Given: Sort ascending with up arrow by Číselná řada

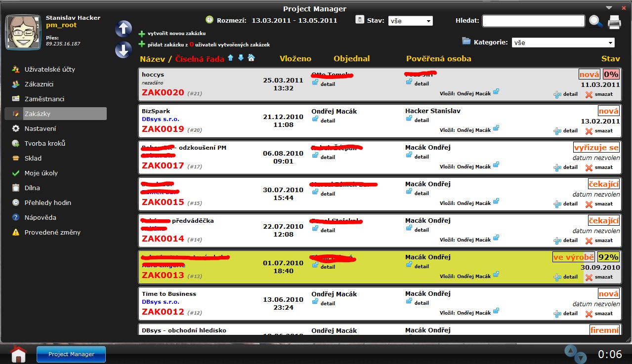Looking at the screenshot, I should (x=230, y=58).
